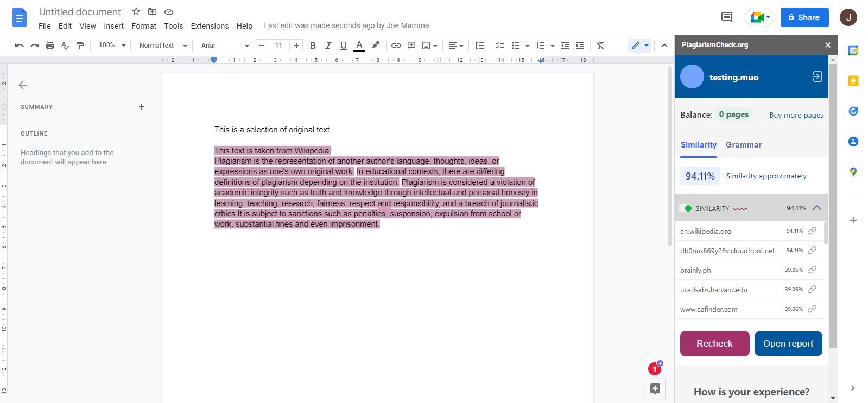868x403 pixels.
Task: Open Google Keep in the side panel
Action: coord(853,81)
